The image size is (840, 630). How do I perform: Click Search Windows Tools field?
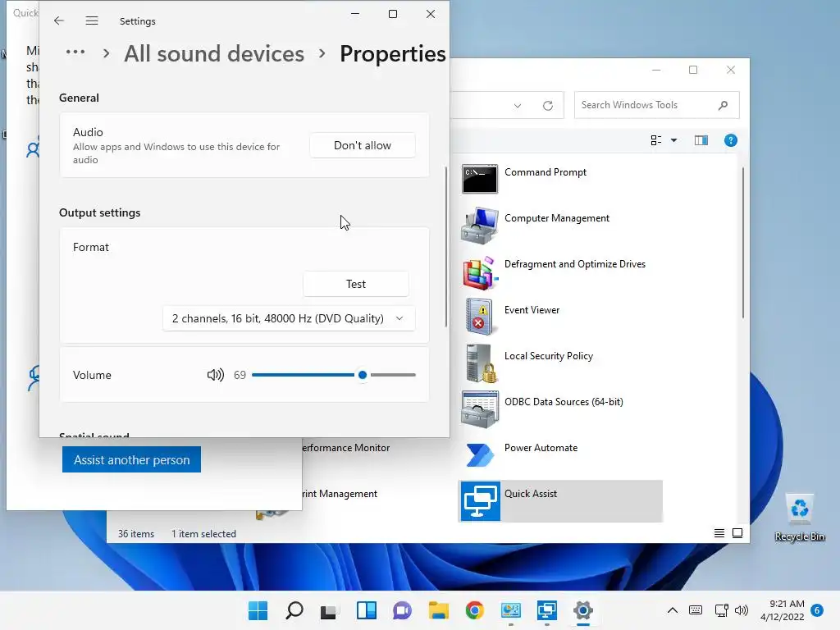coord(656,105)
